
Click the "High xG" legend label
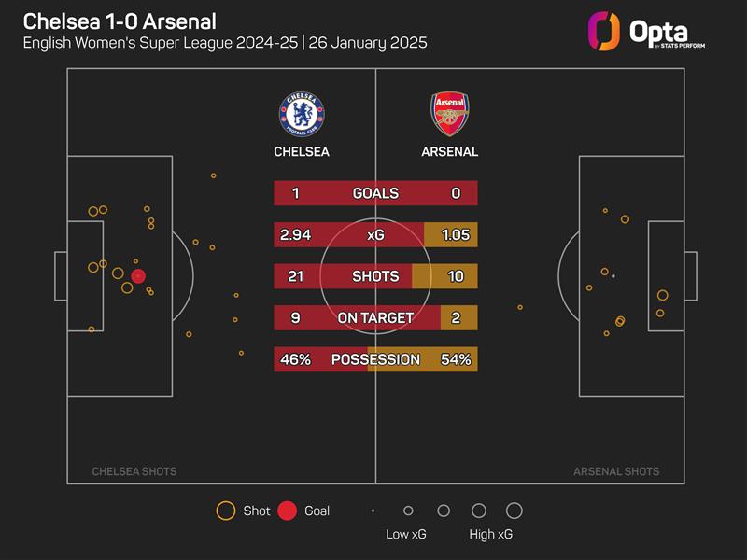click(x=490, y=535)
